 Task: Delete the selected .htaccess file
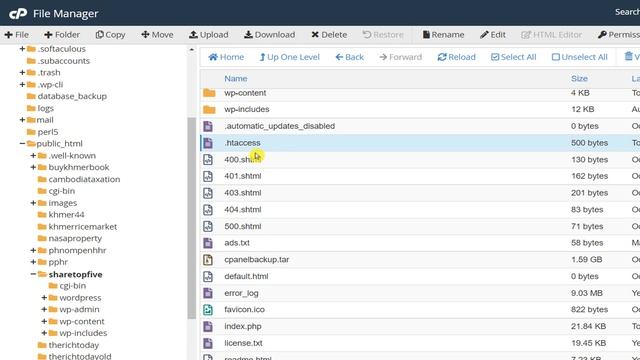(329, 35)
